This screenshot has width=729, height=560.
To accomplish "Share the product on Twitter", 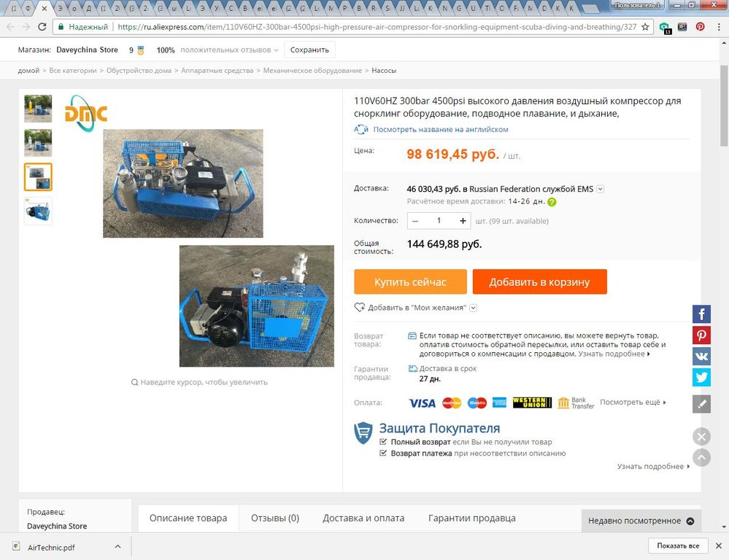I will click(x=701, y=377).
